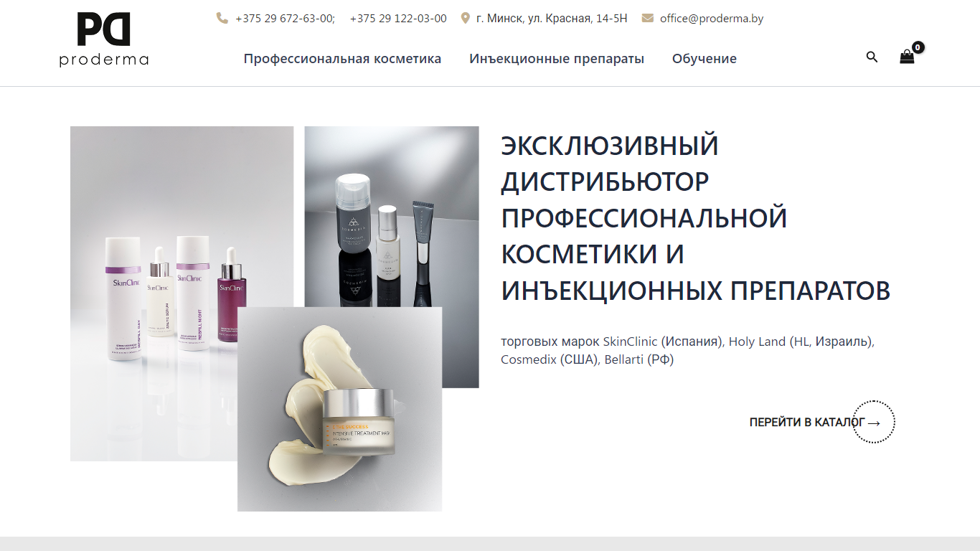This screenshot has width=980, height=551.
Task: Open the Holy Land brand link
Action: (x=758, y=342)
